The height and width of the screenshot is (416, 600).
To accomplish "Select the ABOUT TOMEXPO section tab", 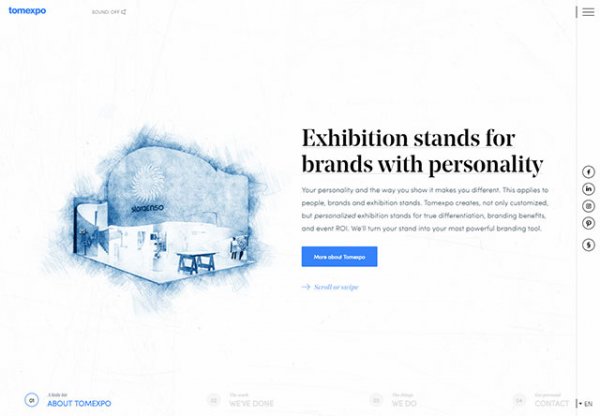I will point(79,401).
